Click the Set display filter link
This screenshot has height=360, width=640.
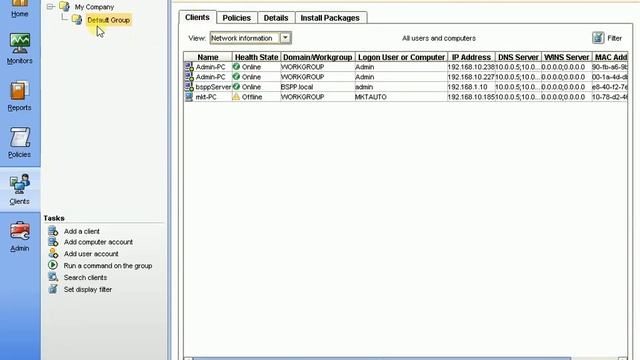point(88,289)
